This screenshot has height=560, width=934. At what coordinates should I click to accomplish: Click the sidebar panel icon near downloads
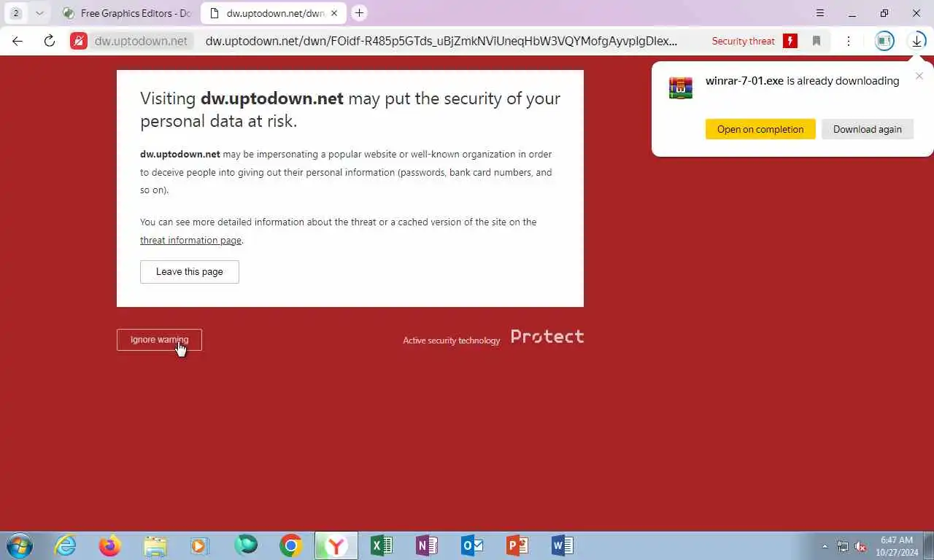[884, 41]
